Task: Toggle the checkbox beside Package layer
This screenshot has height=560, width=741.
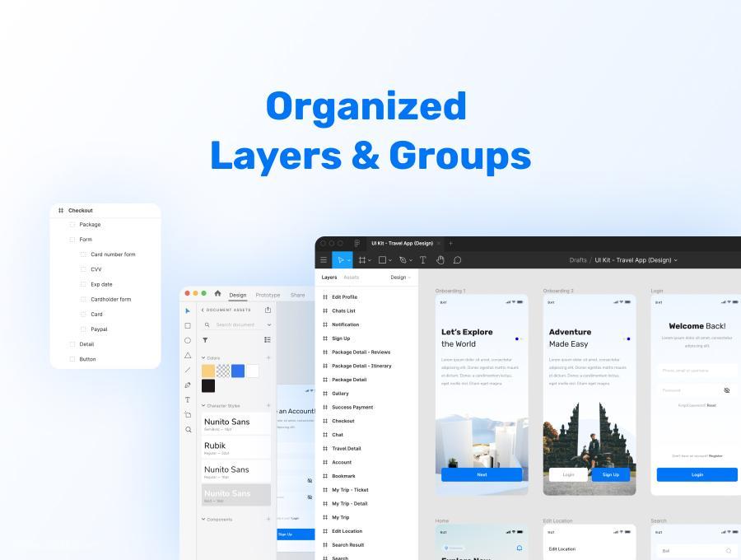Action: click(x=72, y=225)
